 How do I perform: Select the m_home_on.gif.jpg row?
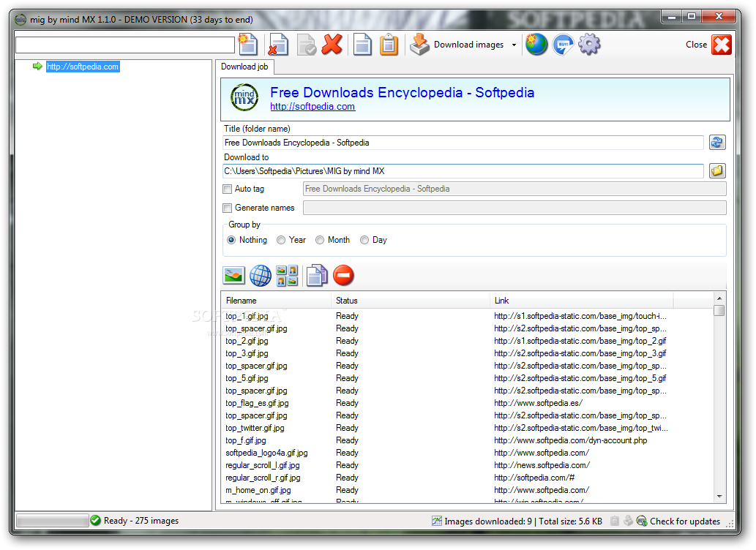pyautogui.click(x=467, y=490)
